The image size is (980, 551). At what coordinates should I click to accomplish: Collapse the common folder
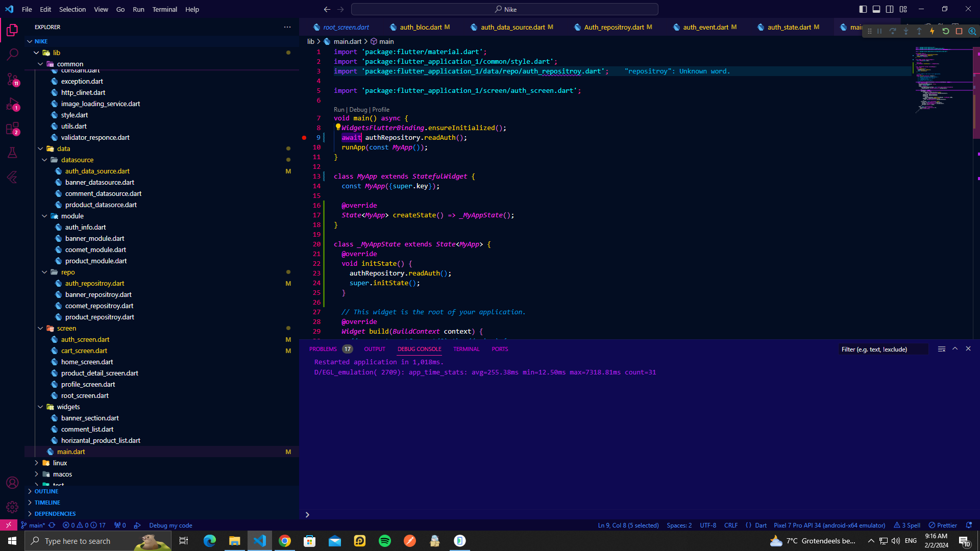point(40,64)
